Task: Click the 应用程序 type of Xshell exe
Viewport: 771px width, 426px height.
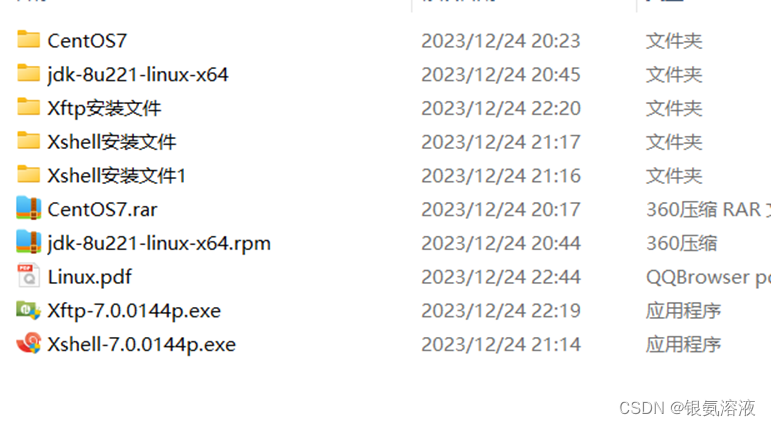Action: 683,344
